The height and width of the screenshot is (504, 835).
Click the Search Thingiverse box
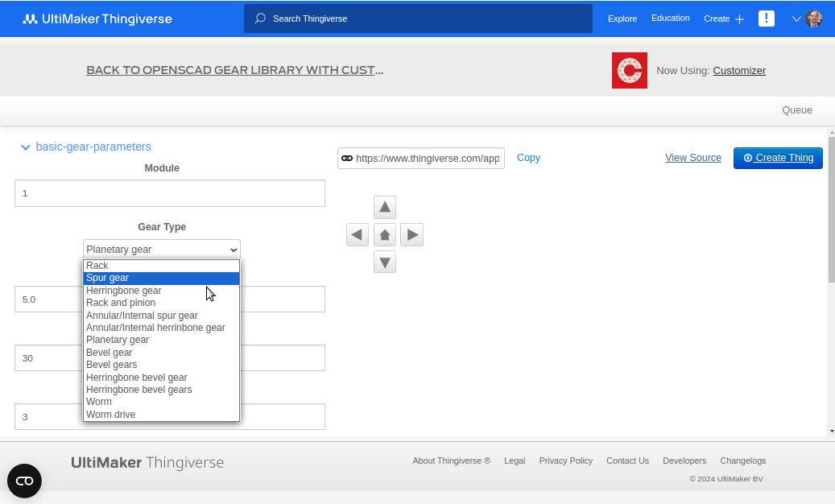click(418, 19)
